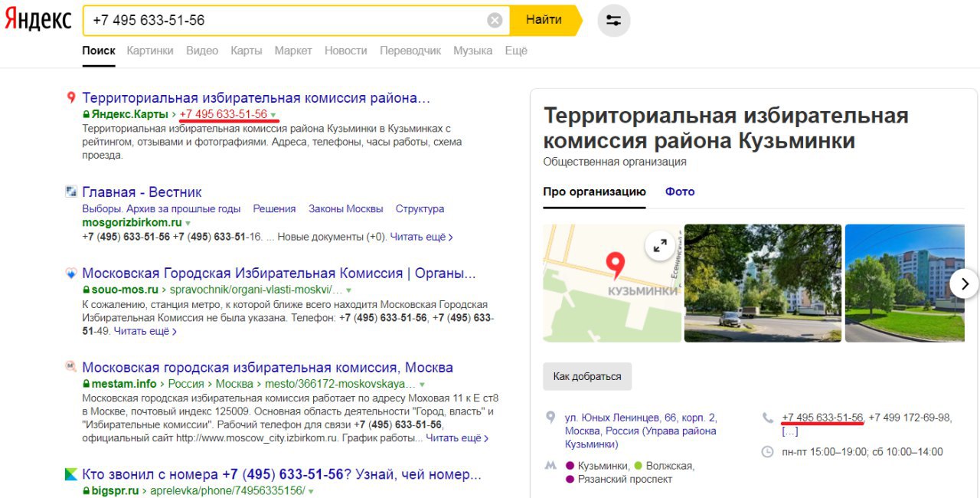The width and height of the screenshot is (980, 498).
Task: Switch to the Фото tab in organization card
Action: click(680, 192)
